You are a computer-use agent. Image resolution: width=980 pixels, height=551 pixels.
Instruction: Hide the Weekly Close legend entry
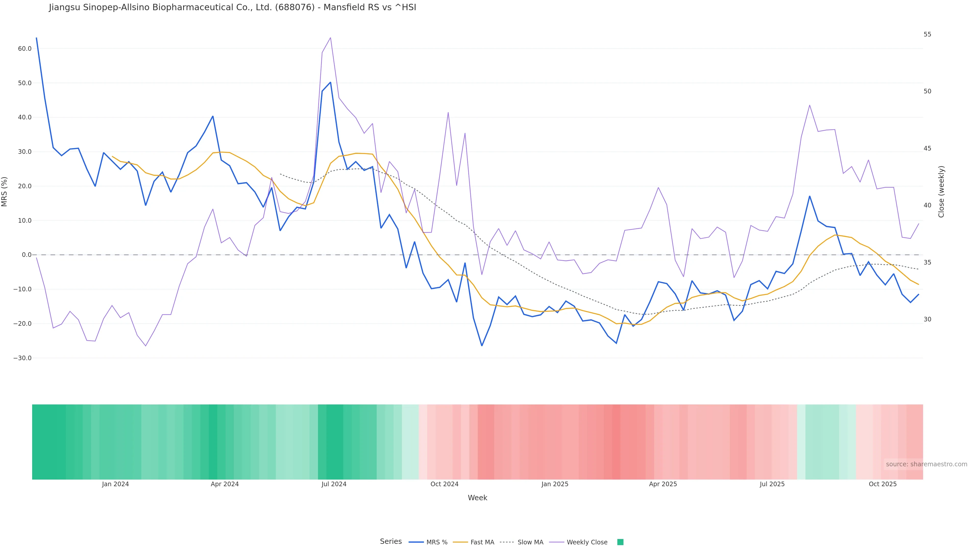pos(578,542)
